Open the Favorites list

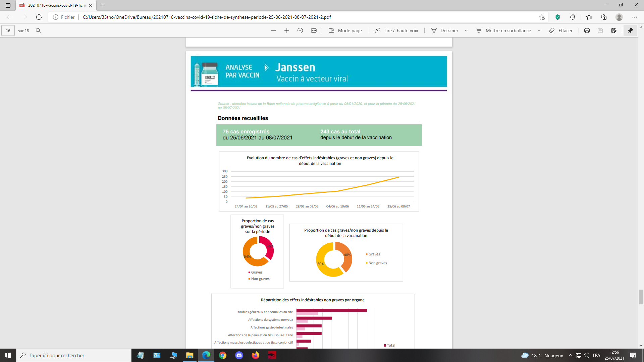[589, 17]
